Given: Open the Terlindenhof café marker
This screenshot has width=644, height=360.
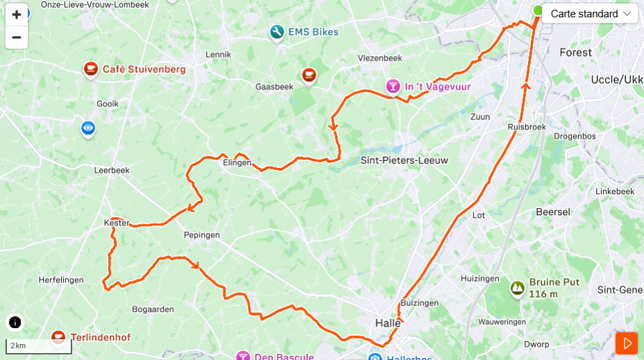Looking at the screenshot, I should pyautogui.click(x=58, y=338).
